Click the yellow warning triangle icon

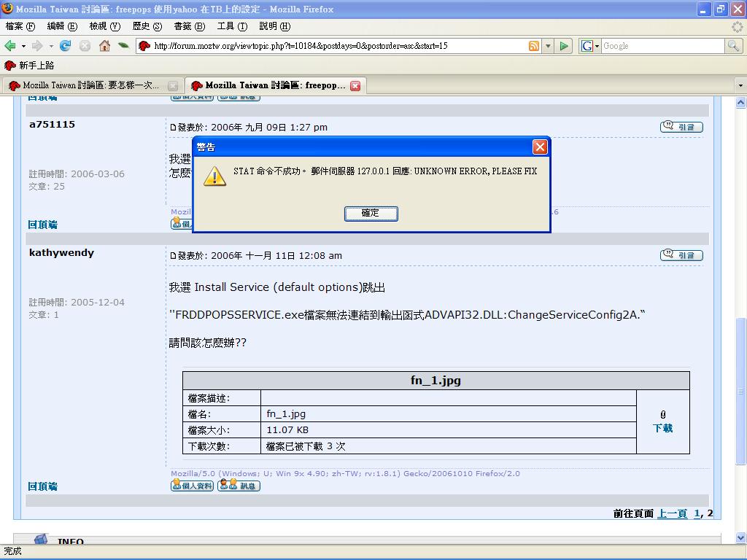tap(214, 176)
